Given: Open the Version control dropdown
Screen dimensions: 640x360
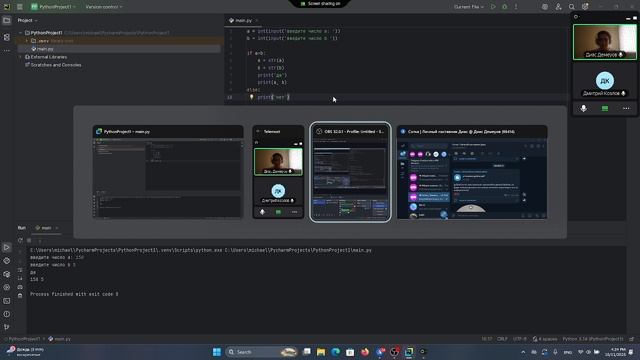Looking at the screenshot, I should pos(104,7).
